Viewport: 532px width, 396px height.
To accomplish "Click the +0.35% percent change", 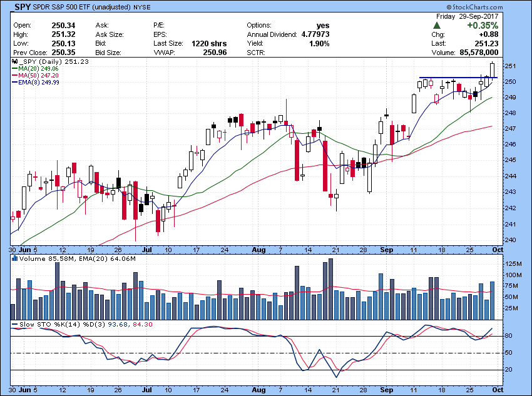I will pos(483,26).
